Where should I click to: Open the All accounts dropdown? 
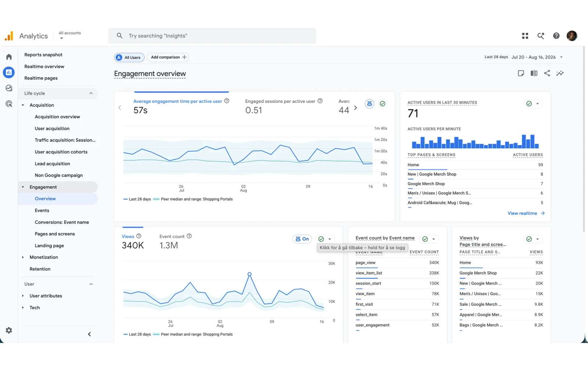pyautogui.click(x=69, y=35)
